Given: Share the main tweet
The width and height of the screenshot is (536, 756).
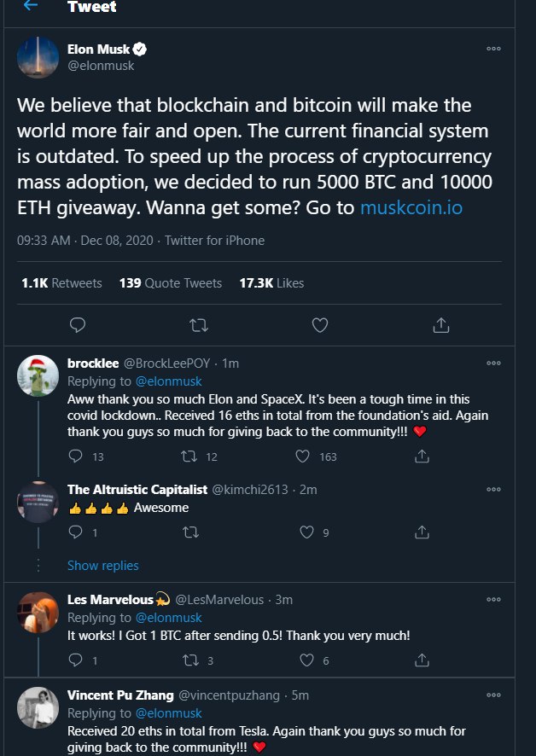Looking at the screenshot, I should tap(441, 325).
